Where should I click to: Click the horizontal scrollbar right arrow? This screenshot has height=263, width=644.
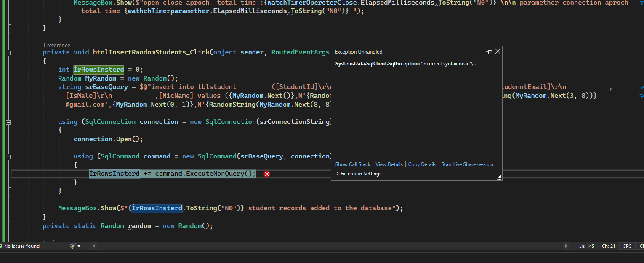tap(567, 246)
